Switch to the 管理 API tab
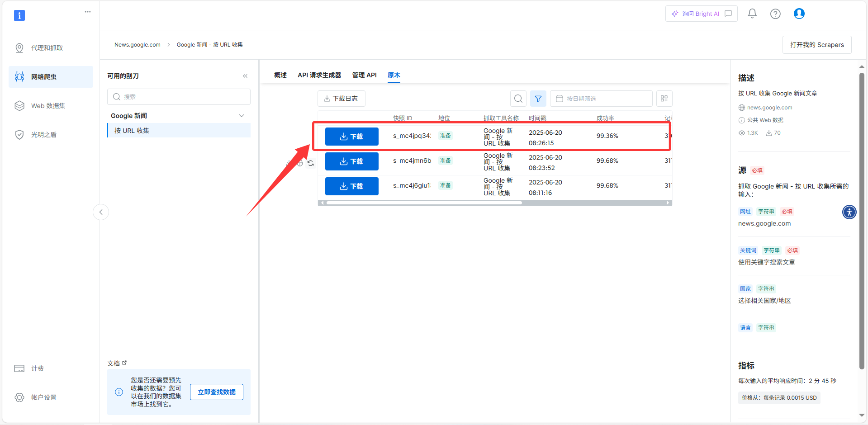The image size is (868, 425). pos(365,75)
